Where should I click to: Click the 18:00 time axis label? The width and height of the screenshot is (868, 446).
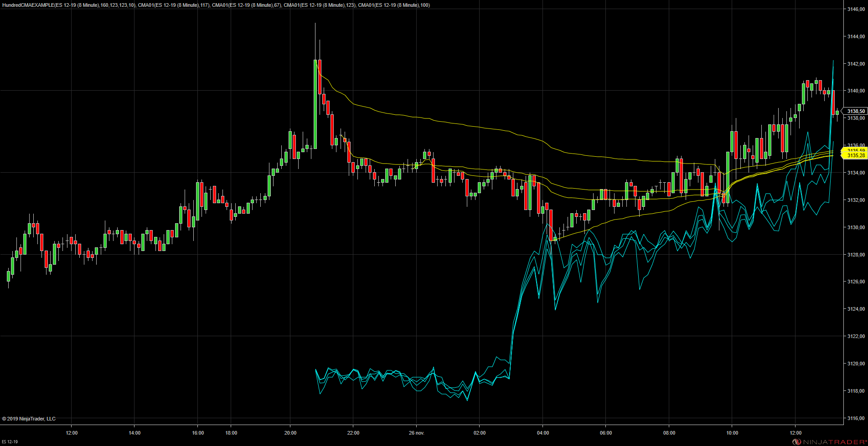tap(231, 433)
